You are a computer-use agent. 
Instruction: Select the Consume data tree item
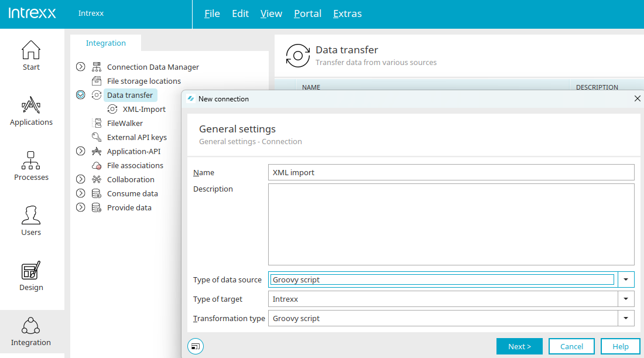tap(132, 193)
